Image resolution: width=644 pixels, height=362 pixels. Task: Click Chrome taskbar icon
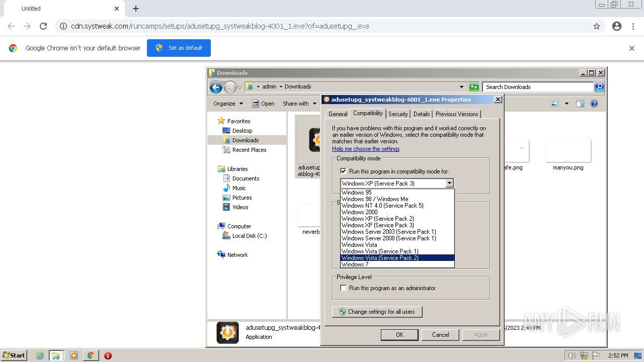coord(91,355)
